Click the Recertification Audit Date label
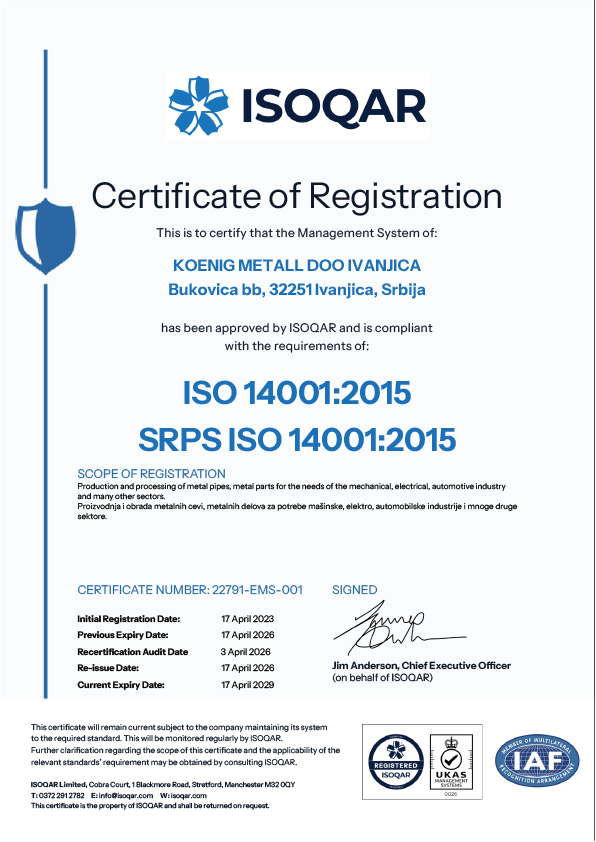Screen dimensions: 596x842 (x=133, y=651)
